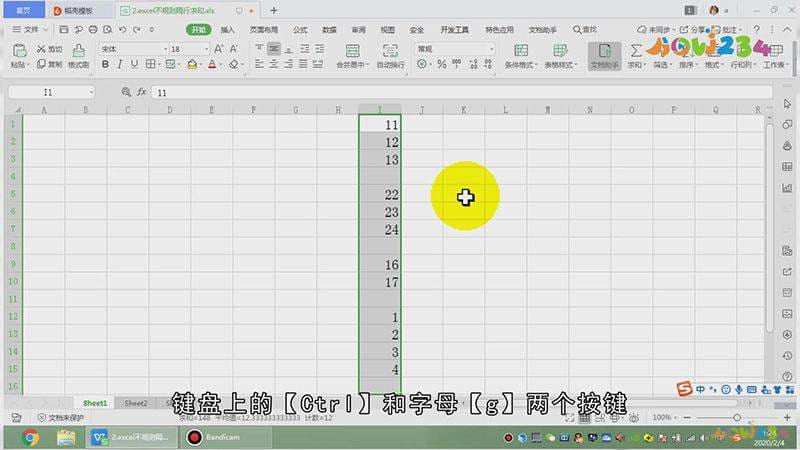Click the zoom slider handle at 100%
The height and width of the screenshot is (450, 800).
coord(737,417)
